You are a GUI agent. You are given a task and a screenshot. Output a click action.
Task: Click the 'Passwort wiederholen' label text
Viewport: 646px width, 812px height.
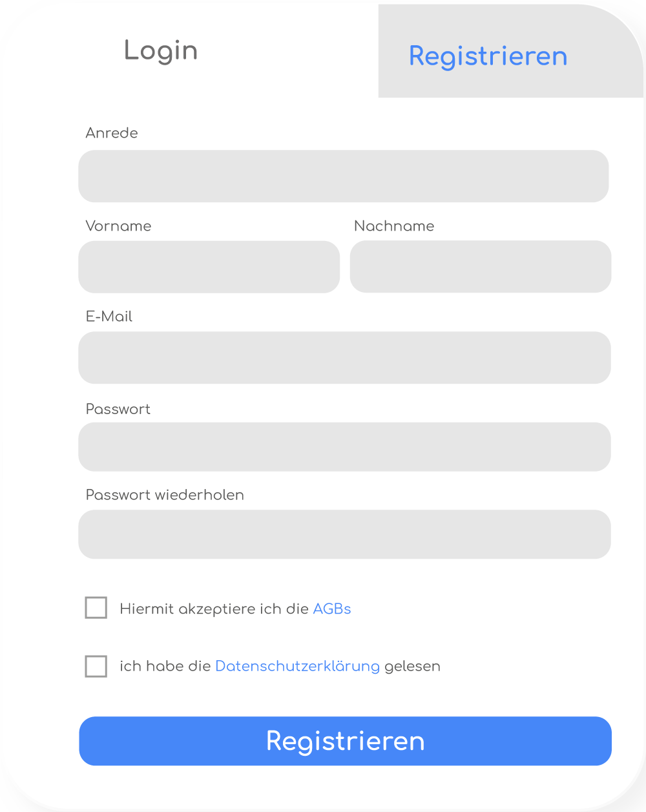165,495
